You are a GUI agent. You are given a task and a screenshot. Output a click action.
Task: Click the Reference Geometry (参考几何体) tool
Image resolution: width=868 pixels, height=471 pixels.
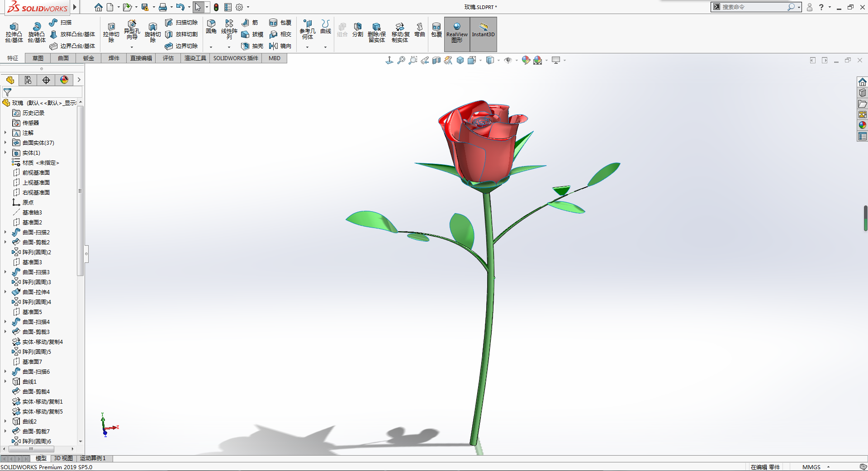(x=308, y=29)
